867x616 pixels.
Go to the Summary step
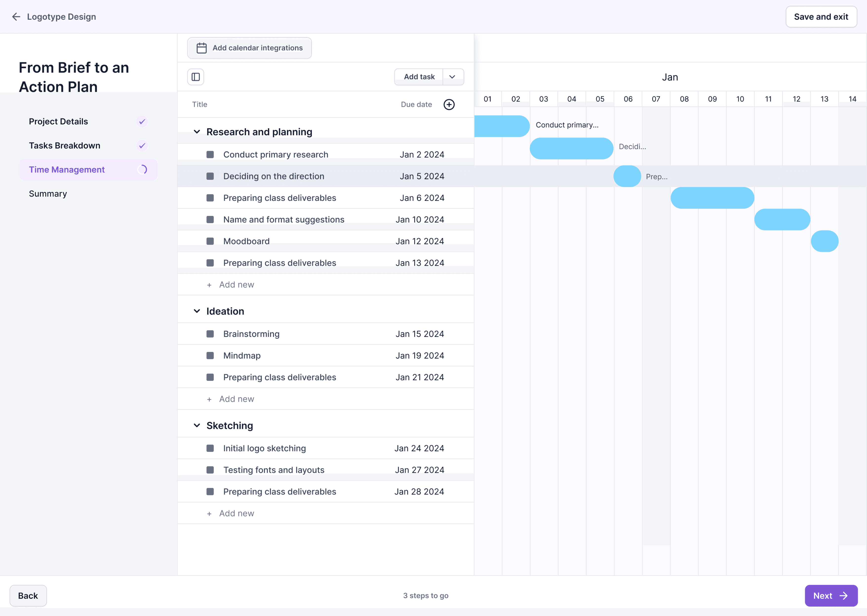point(48,194)
